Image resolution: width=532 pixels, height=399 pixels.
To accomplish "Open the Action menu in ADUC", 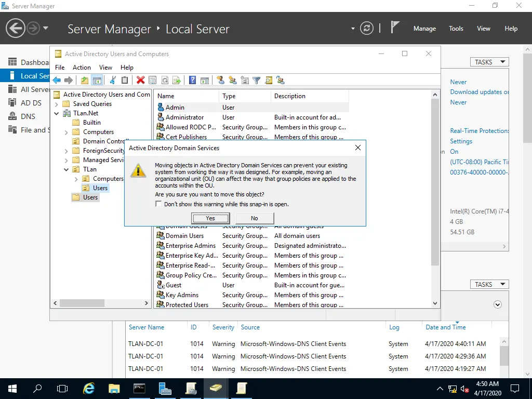I will click(82, 67).
